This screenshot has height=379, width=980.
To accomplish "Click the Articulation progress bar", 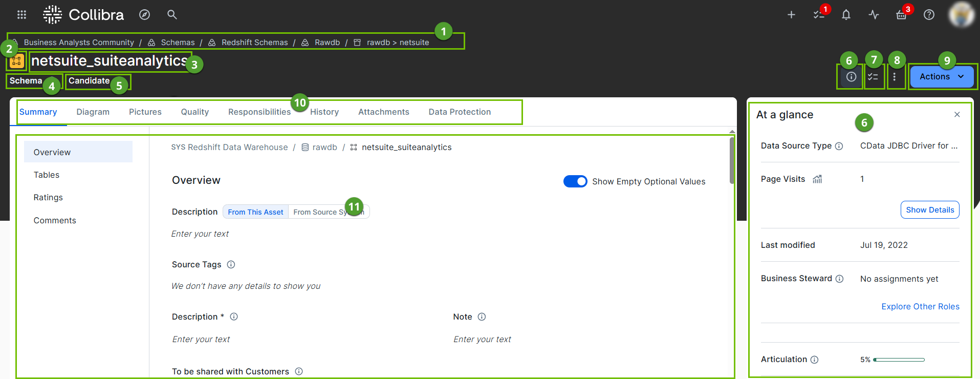I will [899, 360].
